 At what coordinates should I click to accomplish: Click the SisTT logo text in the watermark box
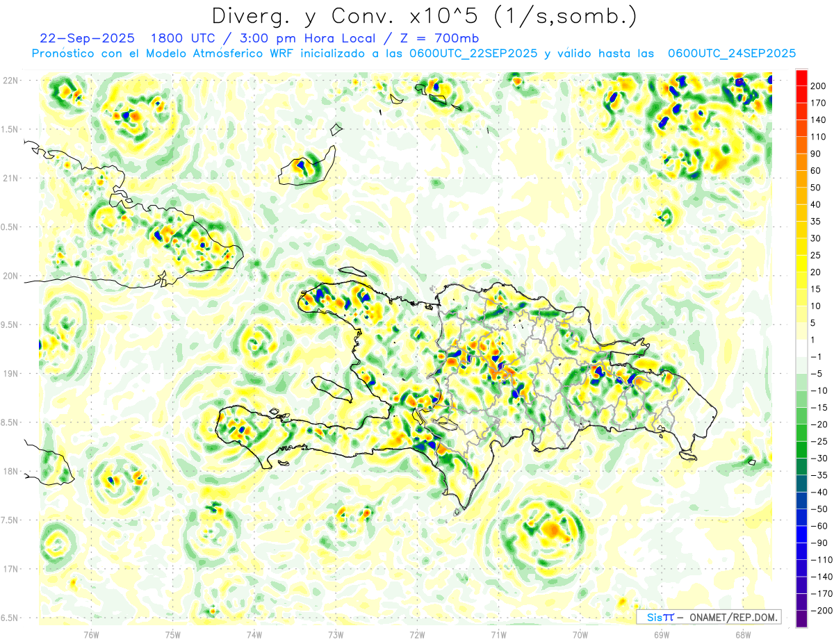660,617
